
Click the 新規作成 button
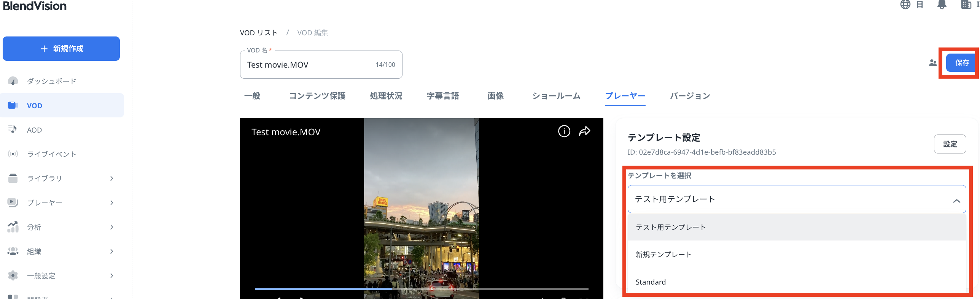coord(61,49)
